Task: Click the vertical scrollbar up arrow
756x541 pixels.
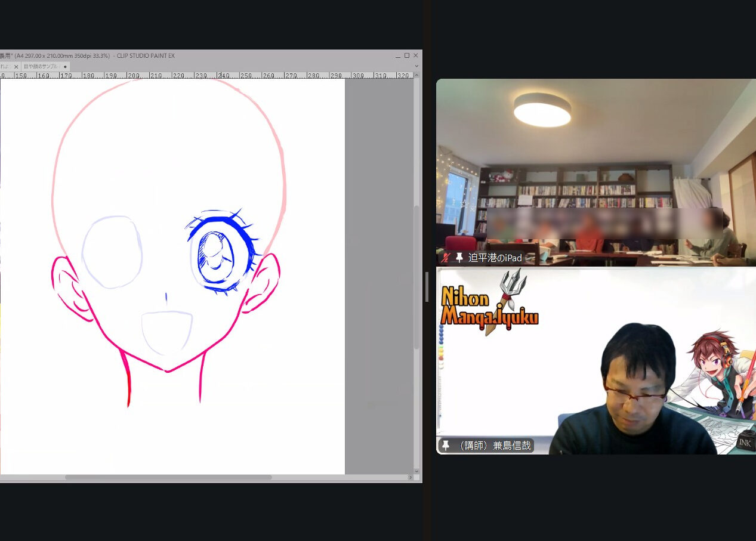Action: [x=416, y=76]
